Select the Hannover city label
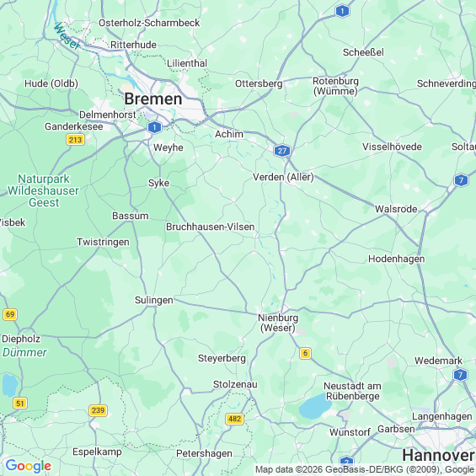The width and height of the screenshot is (476, 476). pyautogui.click(x=438, y=455)
